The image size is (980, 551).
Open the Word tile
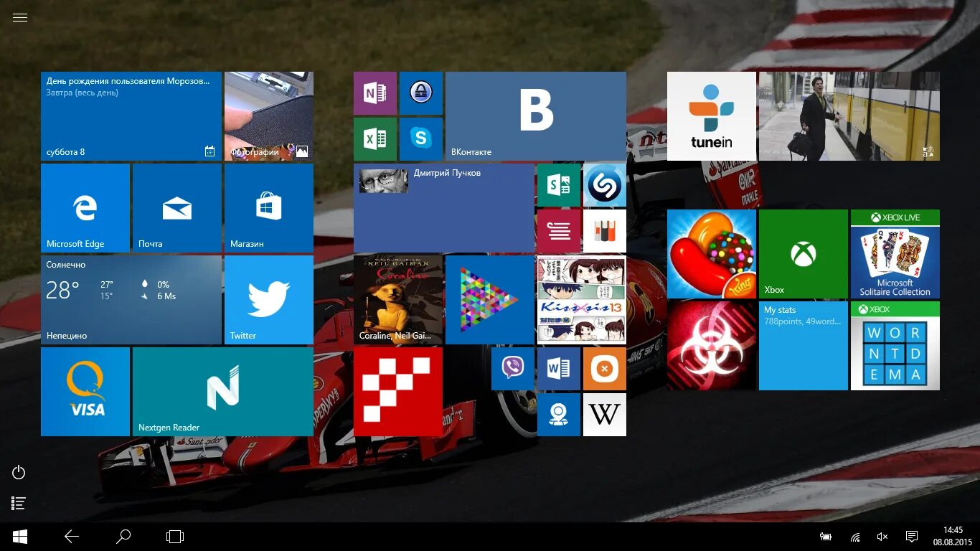click(559, 369)
